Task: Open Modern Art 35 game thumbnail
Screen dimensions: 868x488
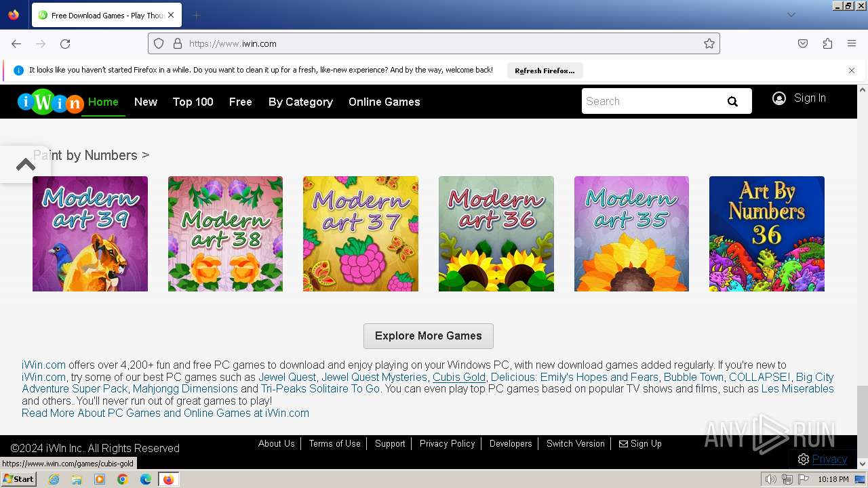Action: [x=631, y=234]
